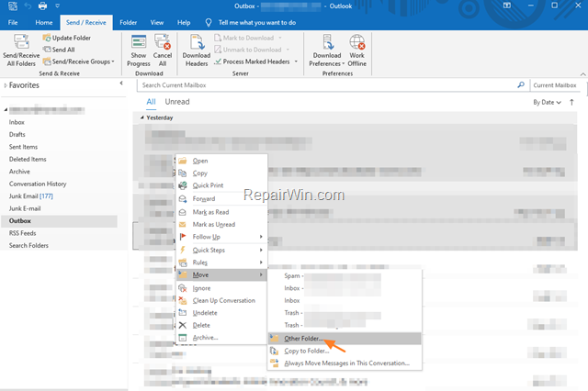Reverse sort order arrow
Viewport: 588px width, 391px height.
tap(571, 102)
